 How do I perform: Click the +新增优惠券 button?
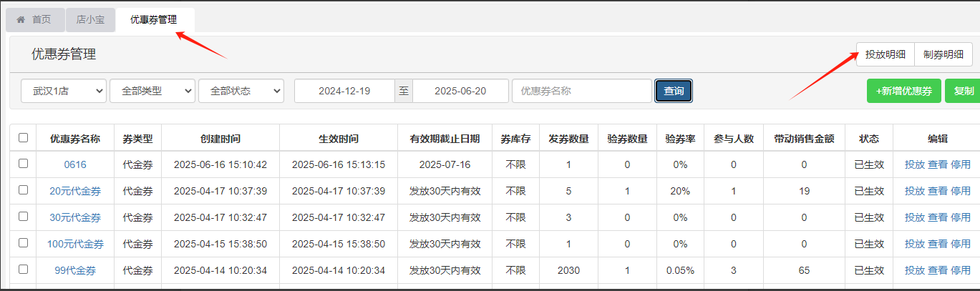(904, 91)
